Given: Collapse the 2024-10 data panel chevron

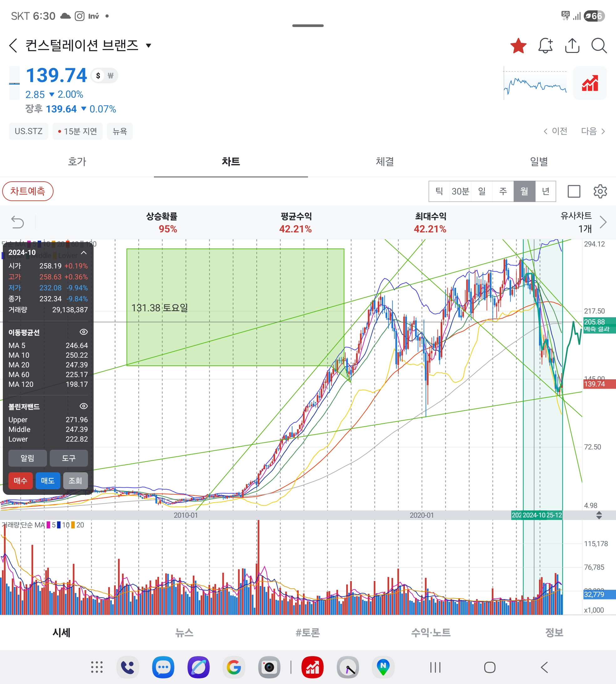Looking at the screenshot, I should coord(84,253).
